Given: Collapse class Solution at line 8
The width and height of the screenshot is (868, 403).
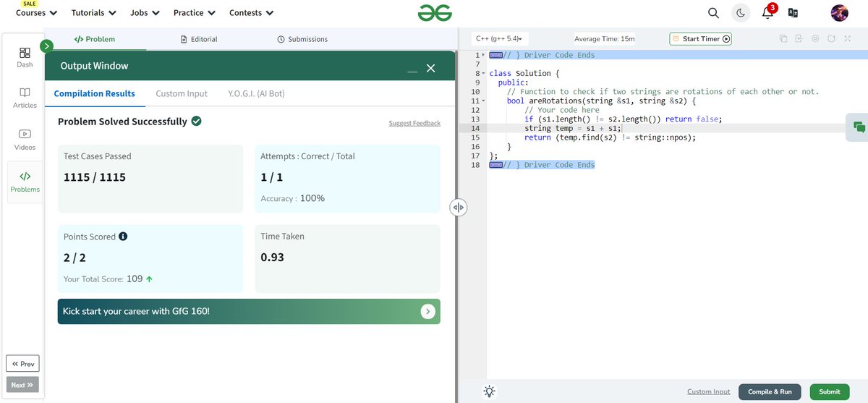Looking at the screenshot, I should tap(484, 74).
